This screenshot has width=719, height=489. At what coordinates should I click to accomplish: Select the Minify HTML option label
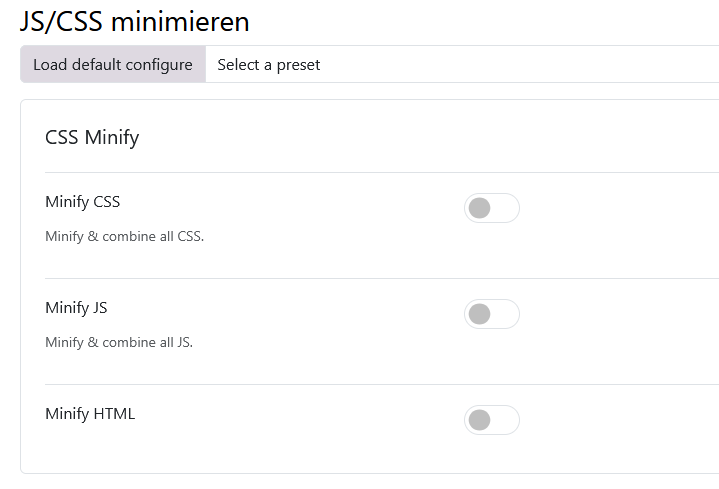[x=90, y=414]
